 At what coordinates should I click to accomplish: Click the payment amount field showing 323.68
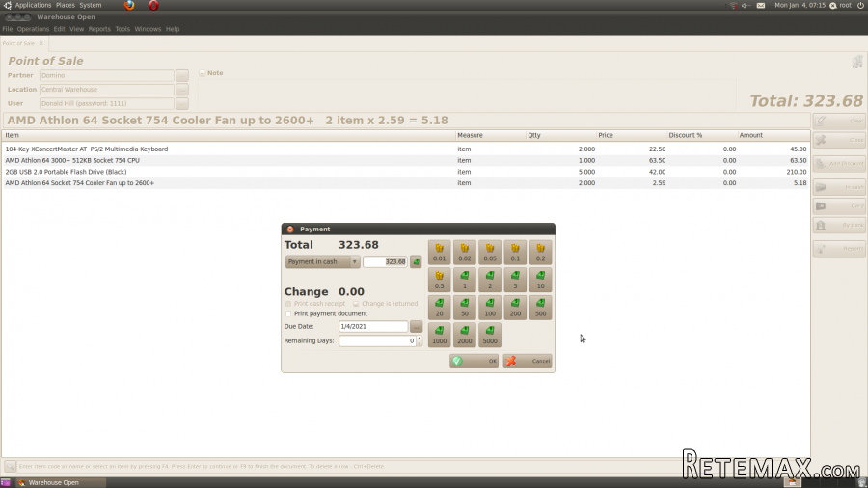385,261
